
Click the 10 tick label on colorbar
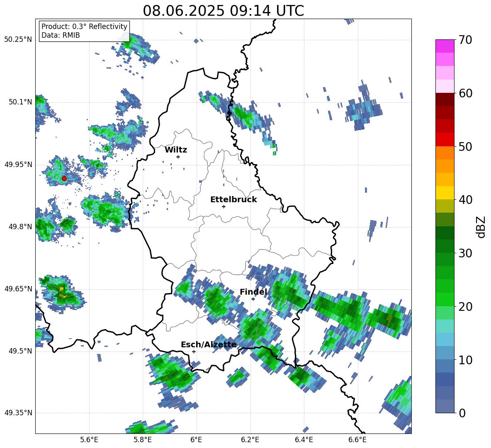click(465, 360)
